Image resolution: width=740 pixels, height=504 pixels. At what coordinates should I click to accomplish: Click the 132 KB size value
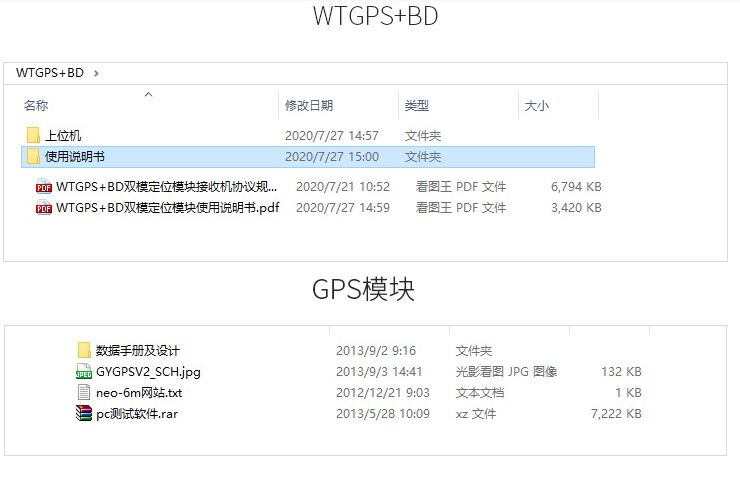(x=621, y=372)
